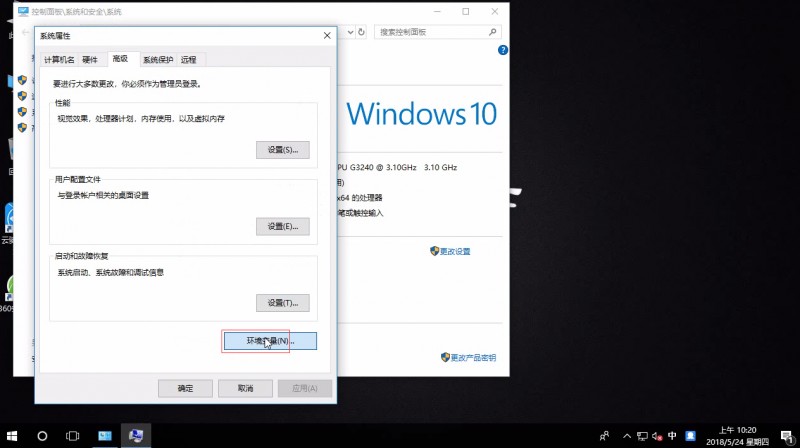The image size is (800, 448).
Task: Click the muted volume tray icon
Action: pos(657,436)
